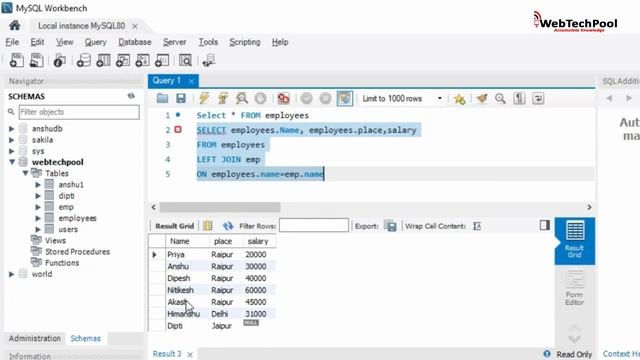Close the Query 1 tab
Image resolution: width=640 pixels, height=360 pixels.
click(191, 81)
